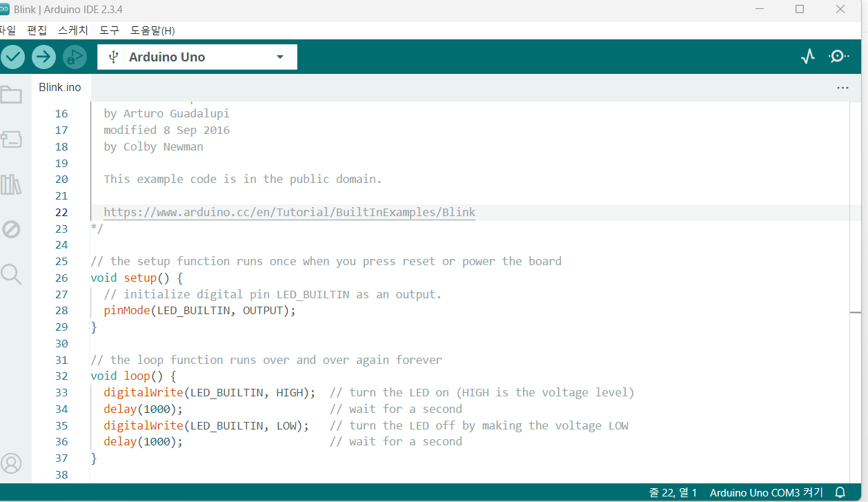Click the notification bell in status bar
Viewport: 868px width, 502px height.
[x=840, y=492]
